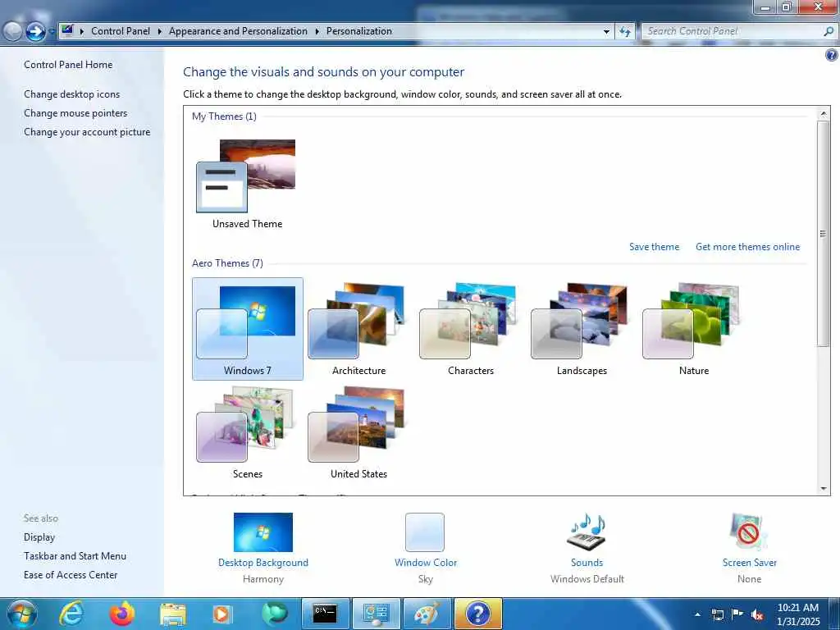Open Change mouse pointers link
The width and height of the screenshot is (840, 630).
point(75,113)
